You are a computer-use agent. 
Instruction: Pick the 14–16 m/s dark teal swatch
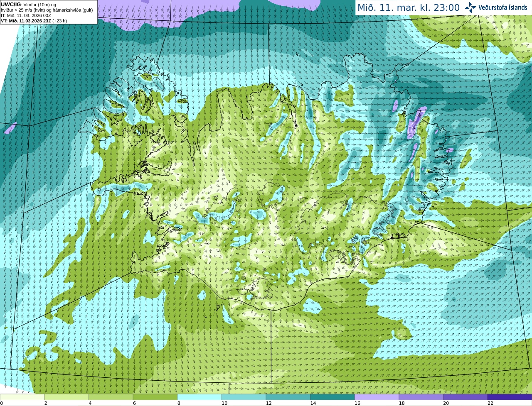[332, 397]
